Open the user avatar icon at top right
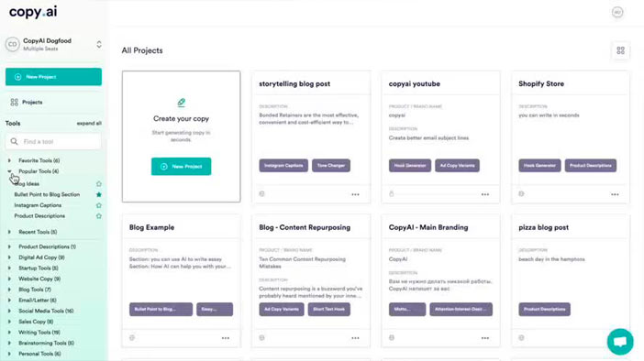Screen dimensions: 644x361 coord(616,12)
